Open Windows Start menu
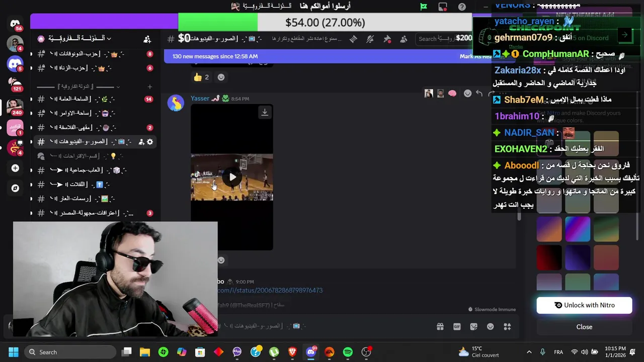 pos(14,352)
